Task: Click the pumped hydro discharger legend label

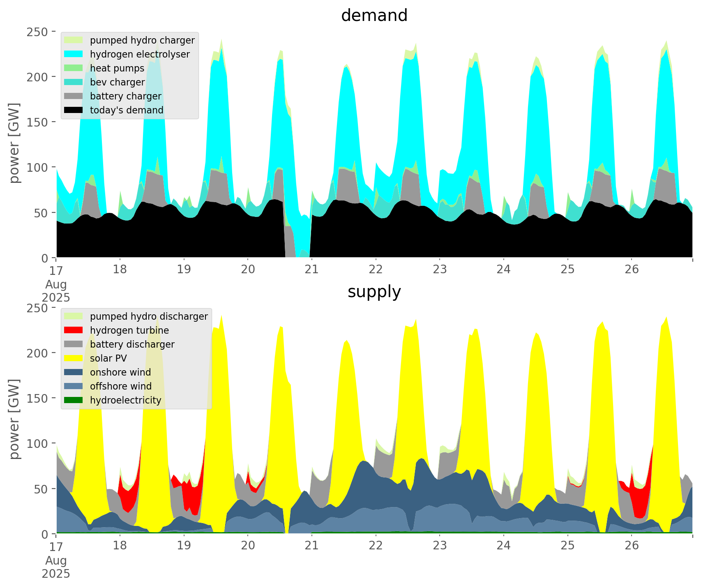Action: coord(149,316)
